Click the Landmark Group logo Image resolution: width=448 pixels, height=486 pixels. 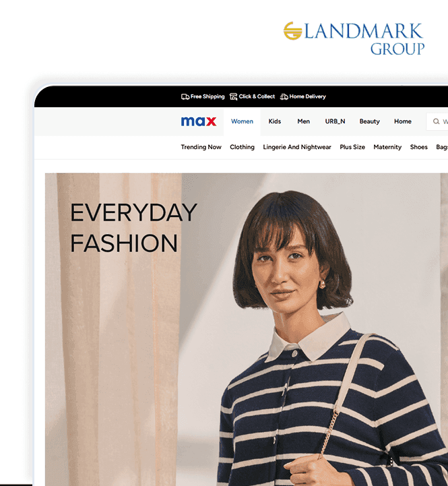coord(354,38)
